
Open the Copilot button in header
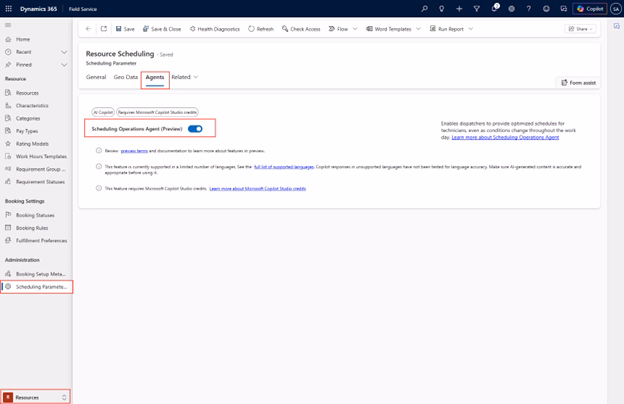tap(590, 9)
